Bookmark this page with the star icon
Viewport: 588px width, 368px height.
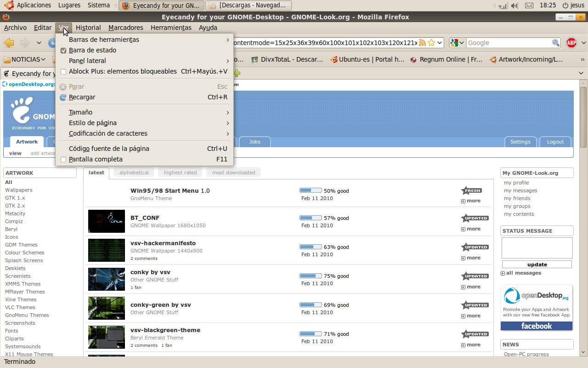(x=431, y=43)
